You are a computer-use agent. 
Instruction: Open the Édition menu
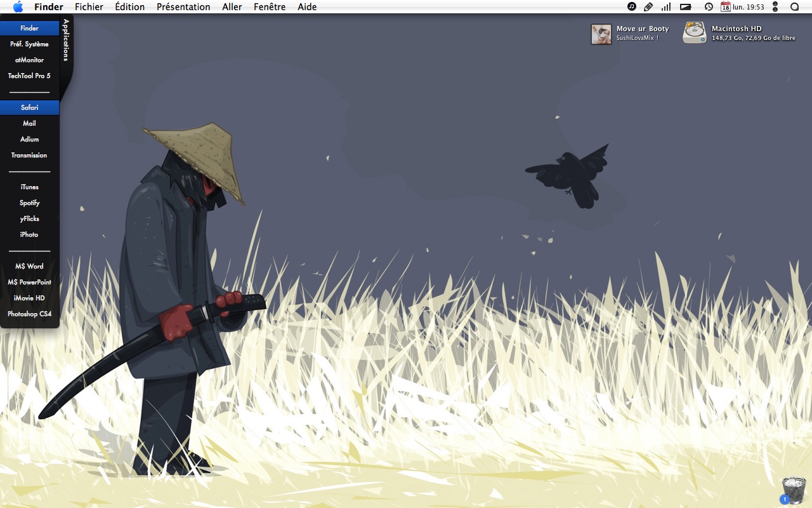130,7
